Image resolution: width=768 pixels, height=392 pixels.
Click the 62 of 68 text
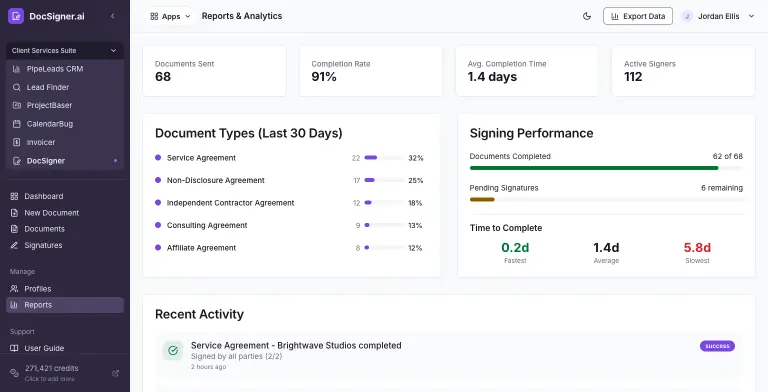[x=728, y=156]
